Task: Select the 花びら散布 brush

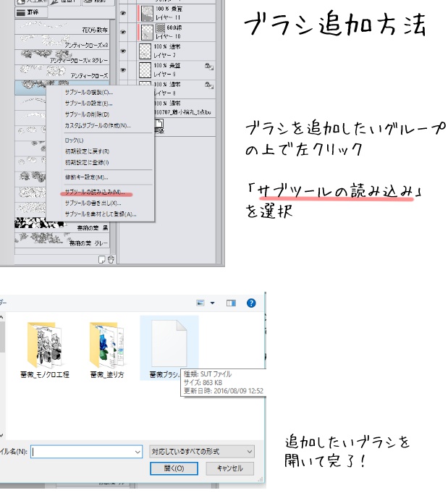Action: 62,27
